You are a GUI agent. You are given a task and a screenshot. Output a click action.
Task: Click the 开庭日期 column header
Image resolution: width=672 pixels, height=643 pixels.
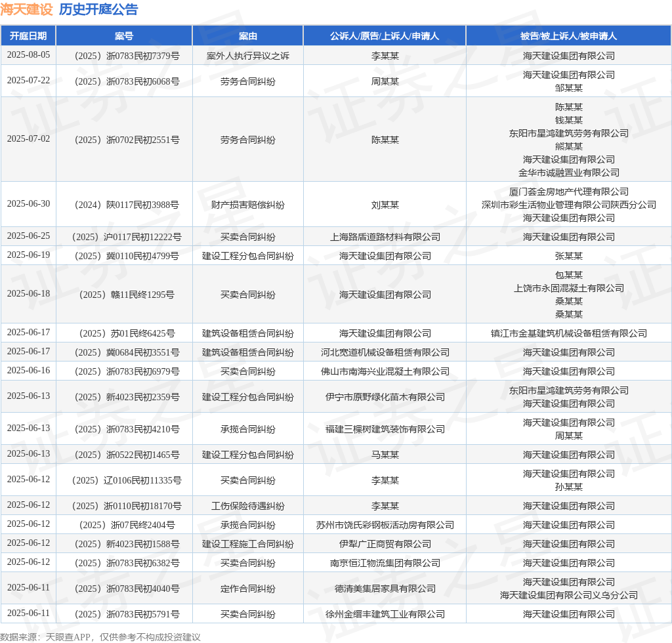pos(28,36)
